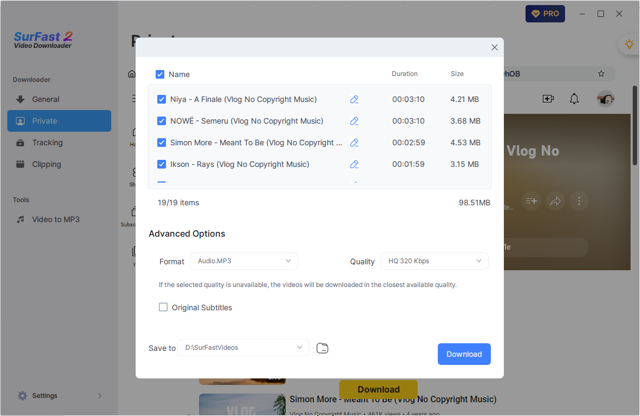The width and height of the screenshot is (640, 416).
Task: Edit the Simon More - Meant To Be title
Action: pos(354,143)
